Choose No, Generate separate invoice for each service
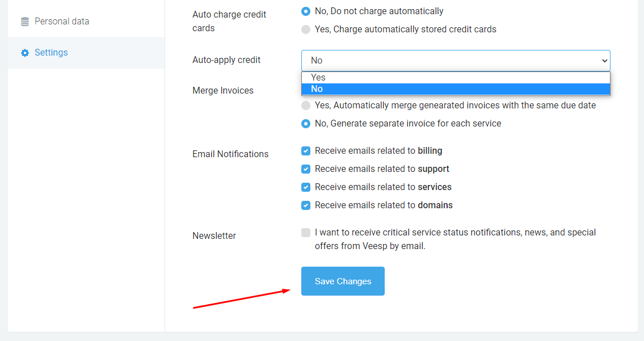Screen dimensions: 644x341 pyautogui.click(x=306, y=124)
